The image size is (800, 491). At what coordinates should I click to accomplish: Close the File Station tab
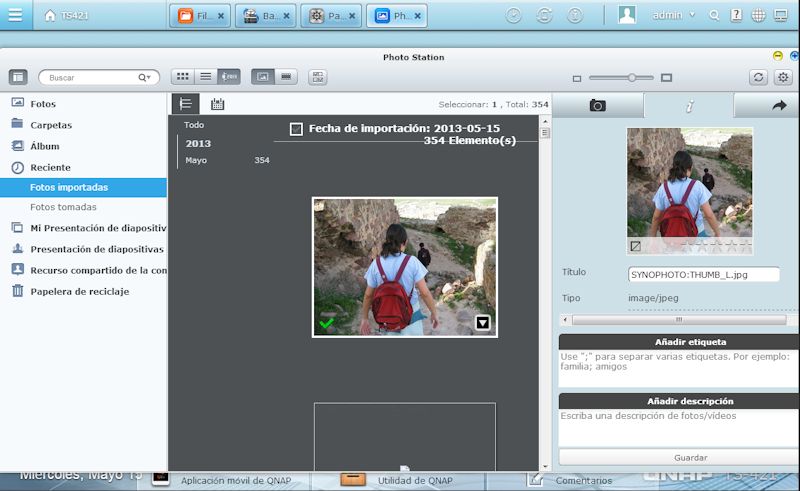coord(221,16)
